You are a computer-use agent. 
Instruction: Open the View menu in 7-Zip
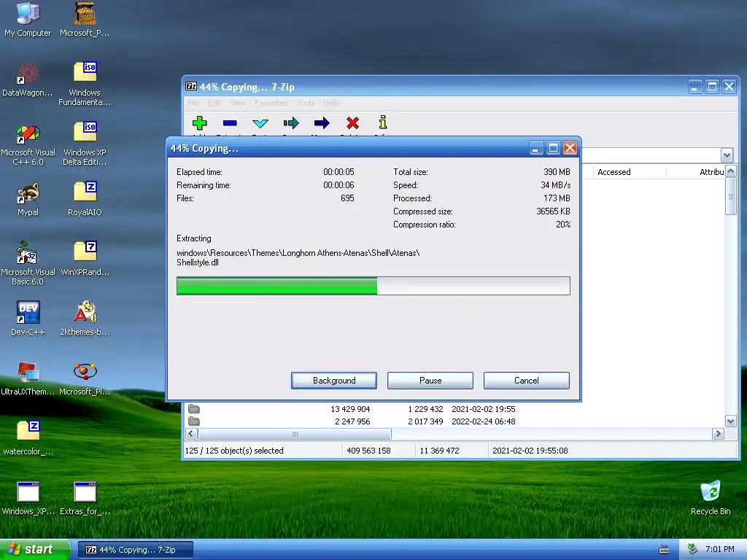238,103
